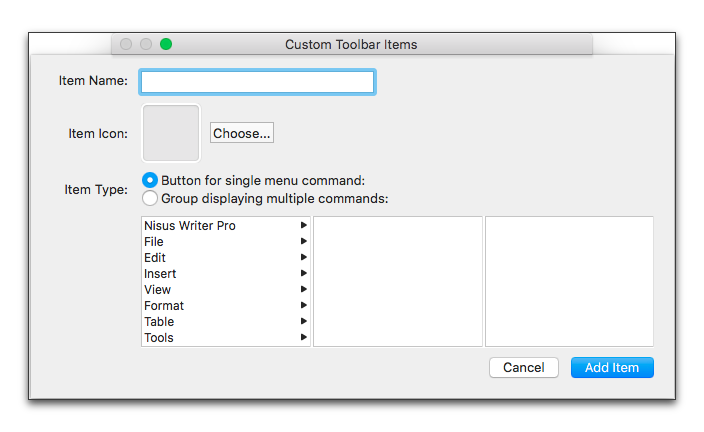Expand the Format row arrow

304,305
